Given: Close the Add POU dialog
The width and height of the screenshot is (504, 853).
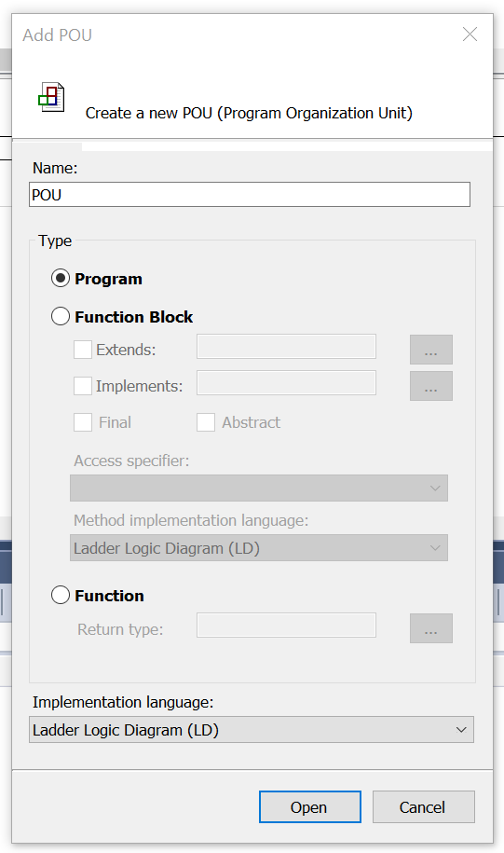Looking at the screenshot, I should click(x=470, y=34).
